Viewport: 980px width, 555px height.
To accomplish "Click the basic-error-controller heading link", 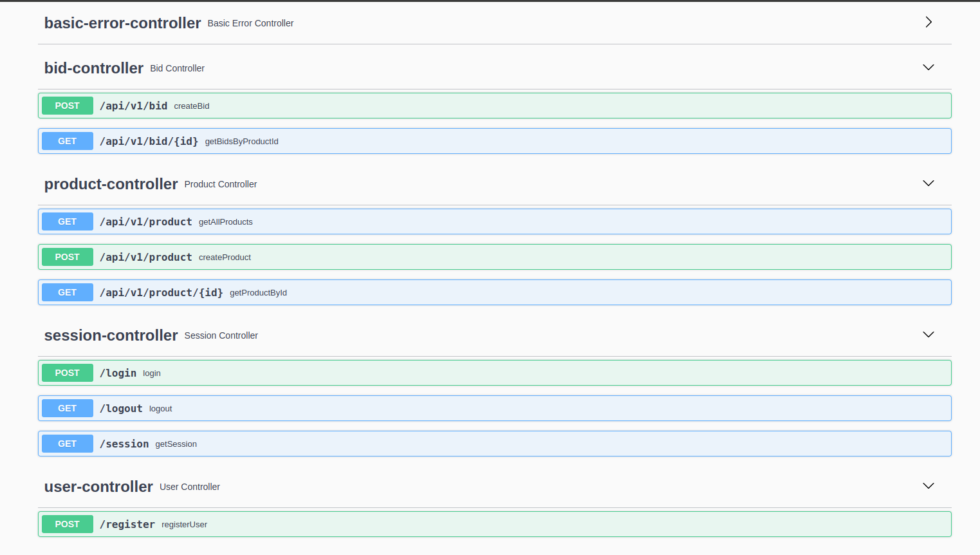I will (122, 23).
